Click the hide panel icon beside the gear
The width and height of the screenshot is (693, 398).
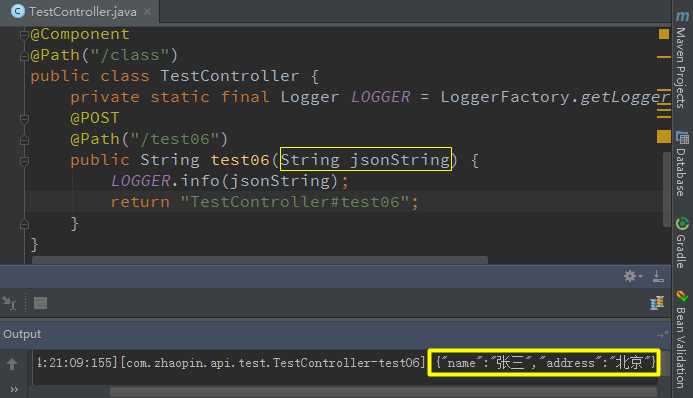[658, 277]
